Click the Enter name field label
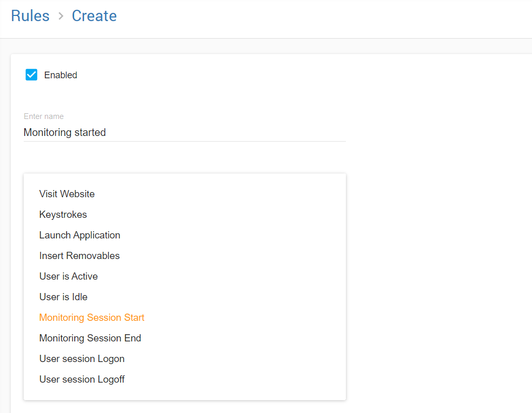The width and height of the screenshot is (532, 413). 43,116
